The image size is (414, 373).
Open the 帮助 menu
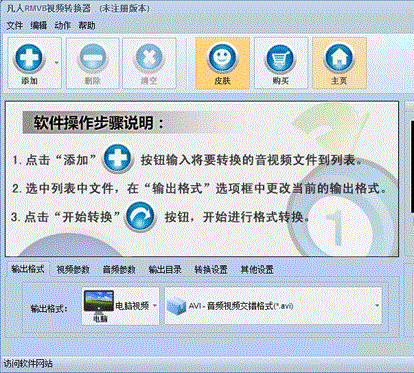coord(87,25)
